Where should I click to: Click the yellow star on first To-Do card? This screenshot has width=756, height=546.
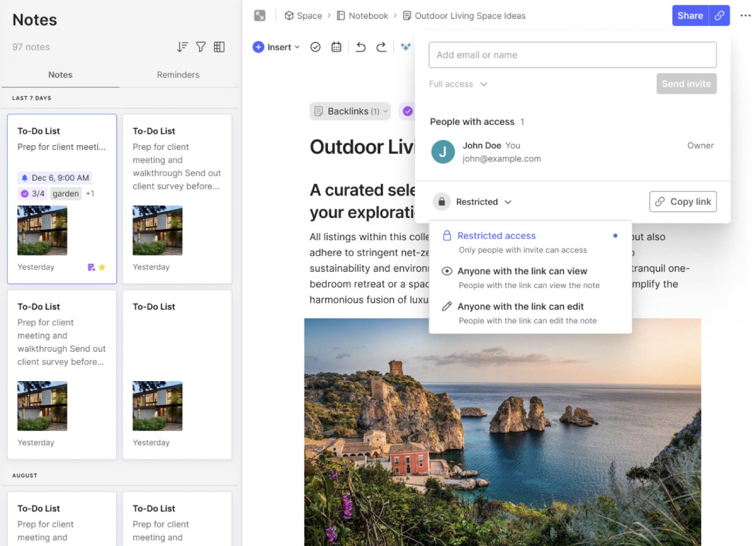(x=102, y=268)
